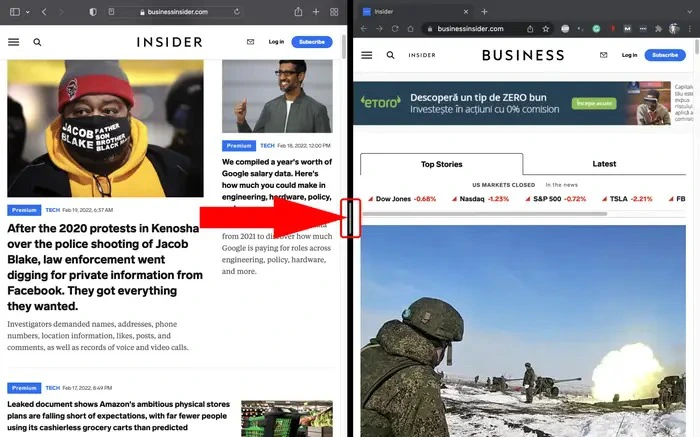Open Safari privacy report shield icon
The image size is (700, 437).
coord(93,12)
